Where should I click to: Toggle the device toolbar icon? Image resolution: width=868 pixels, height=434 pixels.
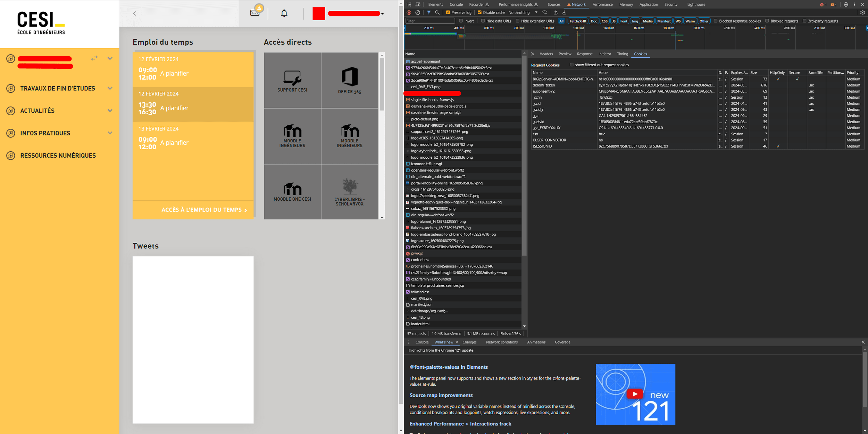[x=418, y=5]
